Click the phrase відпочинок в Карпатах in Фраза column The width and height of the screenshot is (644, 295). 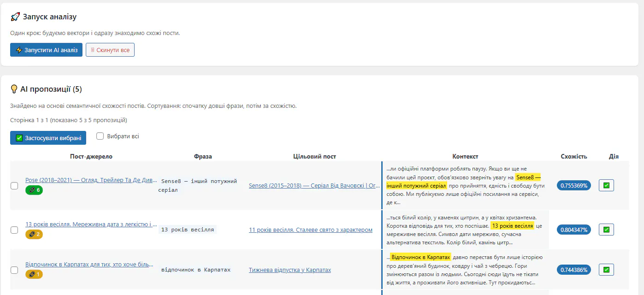point(196,270)
